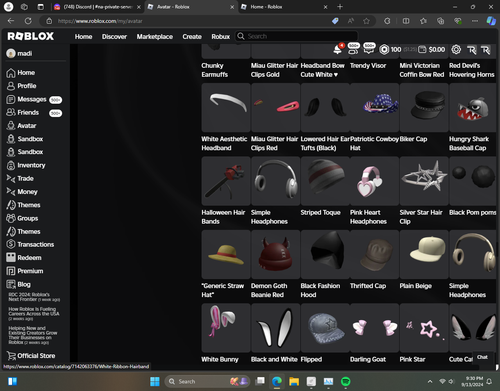Open Discover in the top navigation
Image resolution: width=500 pixels, height=391 pixels.
tap(114, 37)
